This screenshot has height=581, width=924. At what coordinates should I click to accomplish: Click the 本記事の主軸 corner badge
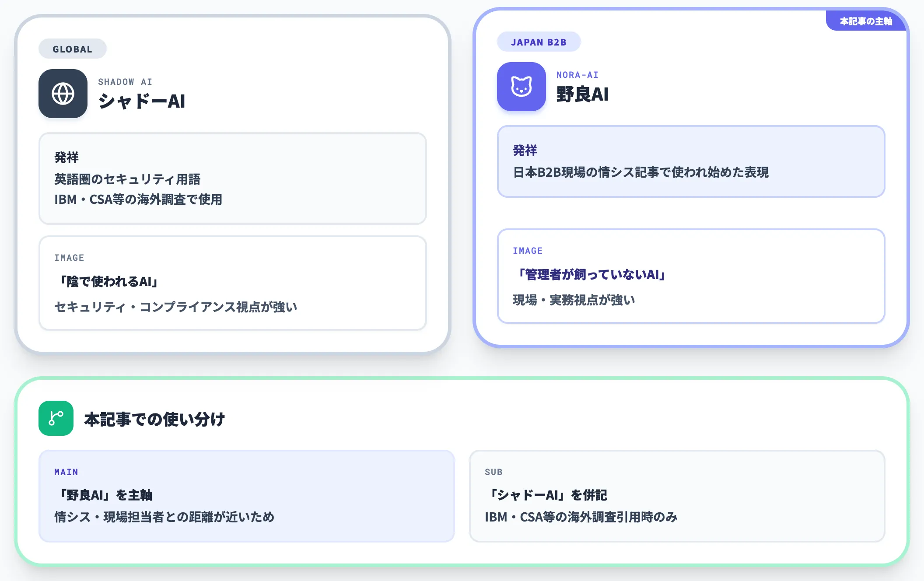tap(866, 21)
